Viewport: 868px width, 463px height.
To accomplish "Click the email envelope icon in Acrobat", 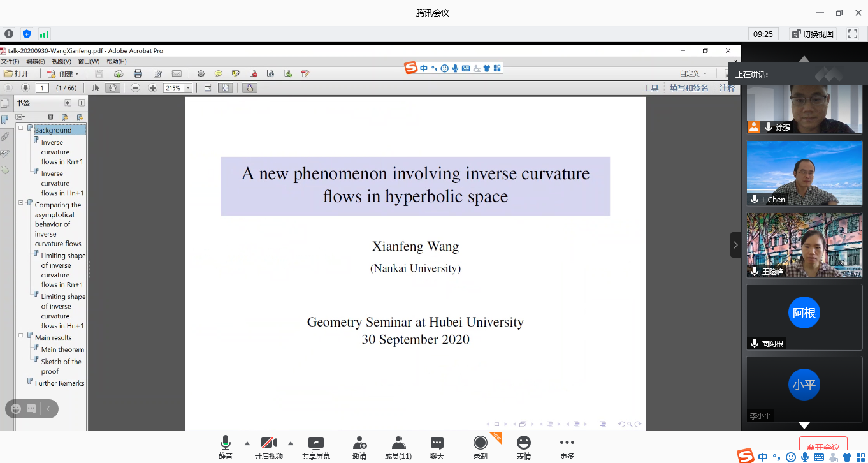I will tap(177, 73).
